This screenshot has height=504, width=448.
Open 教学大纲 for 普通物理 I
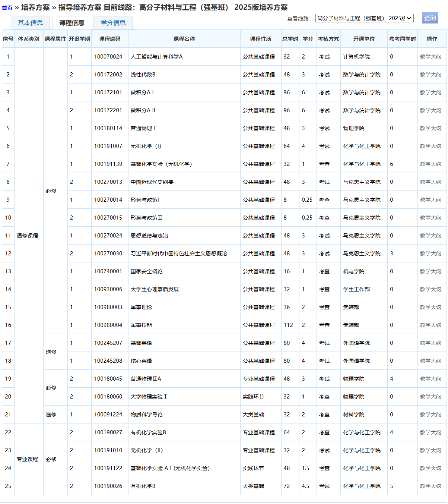430,128
